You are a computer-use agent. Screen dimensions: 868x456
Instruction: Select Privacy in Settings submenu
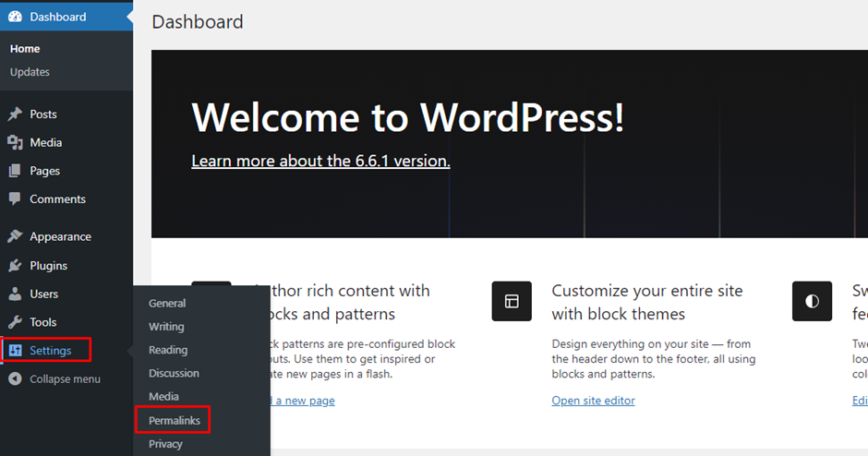pos(165,444)
